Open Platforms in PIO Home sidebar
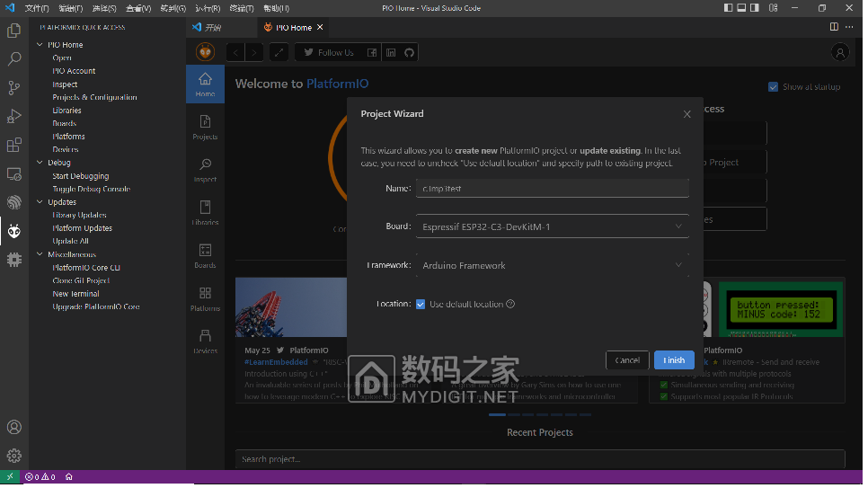The width and height of the screenshot is (868, 488). pyautogui.click(x=206, y=301)
